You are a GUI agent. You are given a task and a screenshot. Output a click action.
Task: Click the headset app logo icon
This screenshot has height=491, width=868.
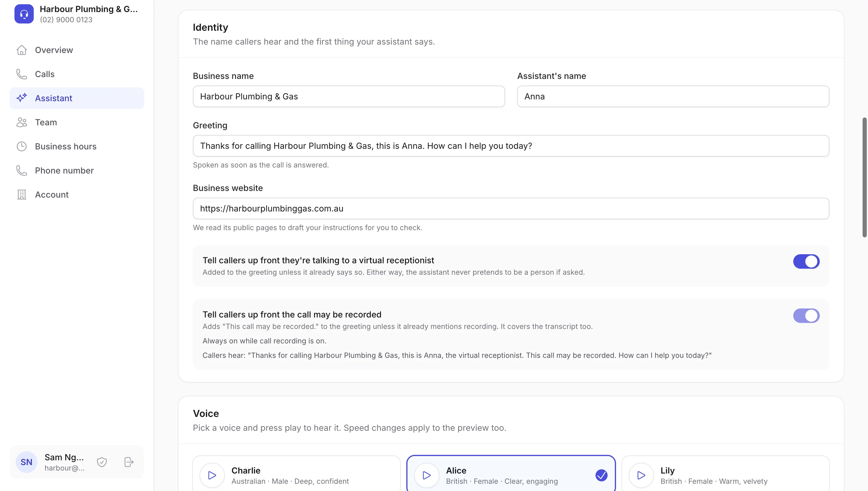click(x=24, y=14)
